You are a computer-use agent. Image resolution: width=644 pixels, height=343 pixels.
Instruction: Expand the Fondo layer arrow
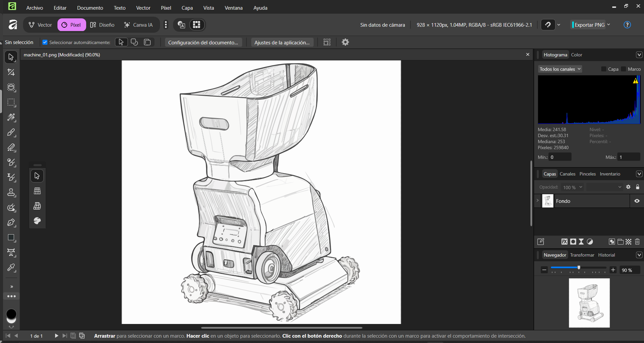pyautogui.click(x=537, y=201)
